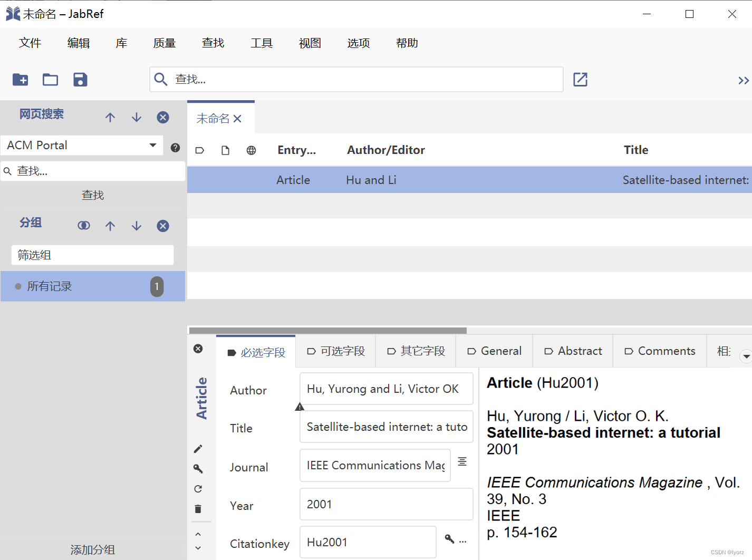
Task: Sort by Entry type column header
Action: 297,150
